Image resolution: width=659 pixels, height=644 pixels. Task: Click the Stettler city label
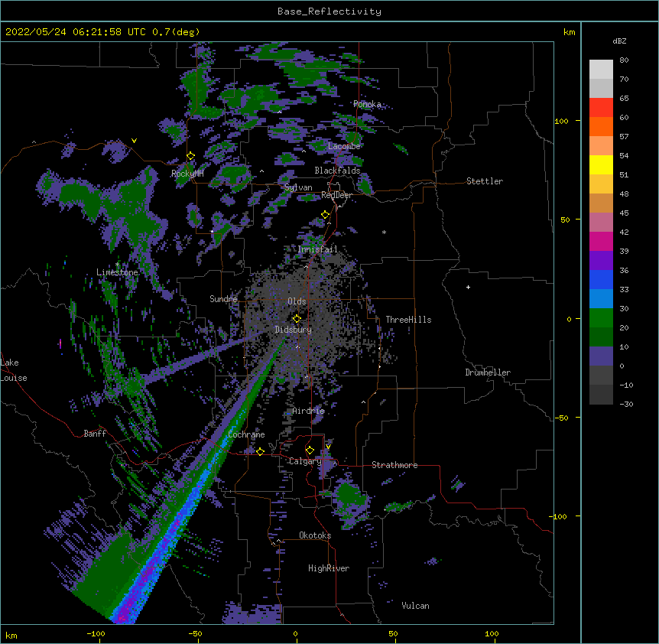485,181
